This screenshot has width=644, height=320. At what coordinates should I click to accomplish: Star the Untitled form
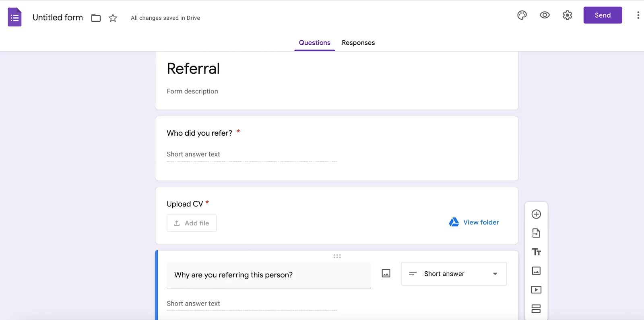click(x=113, y=18)
